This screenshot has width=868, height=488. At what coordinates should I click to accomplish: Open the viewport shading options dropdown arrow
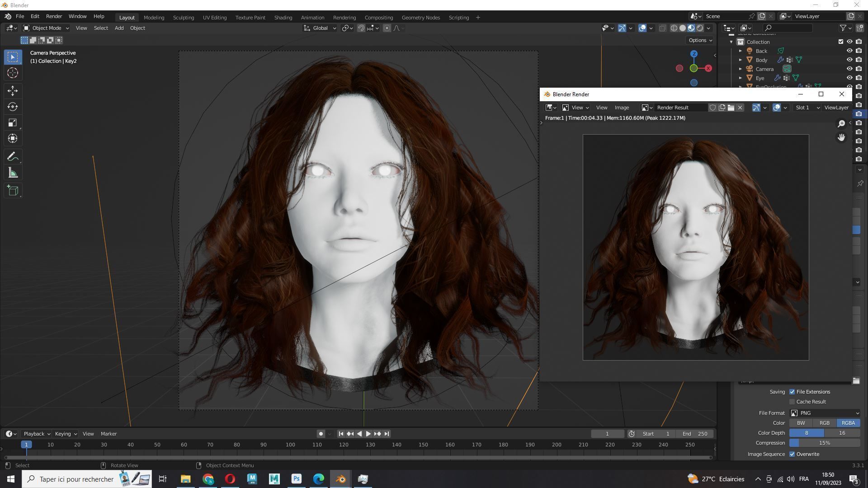[709, 28]
